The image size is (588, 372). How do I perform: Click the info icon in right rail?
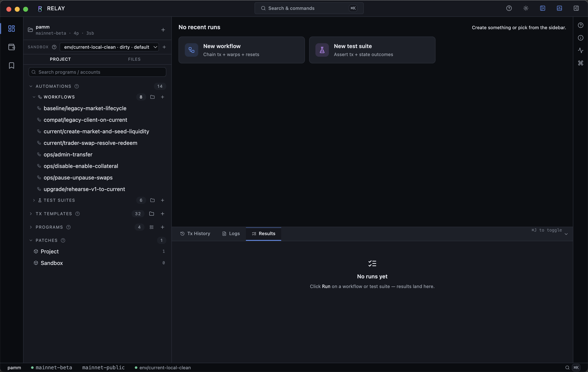pyautogui.click(x=581, y=38)
